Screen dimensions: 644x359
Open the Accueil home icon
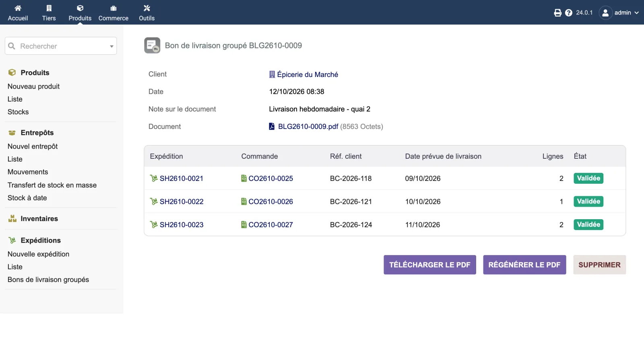click(18, 8)
